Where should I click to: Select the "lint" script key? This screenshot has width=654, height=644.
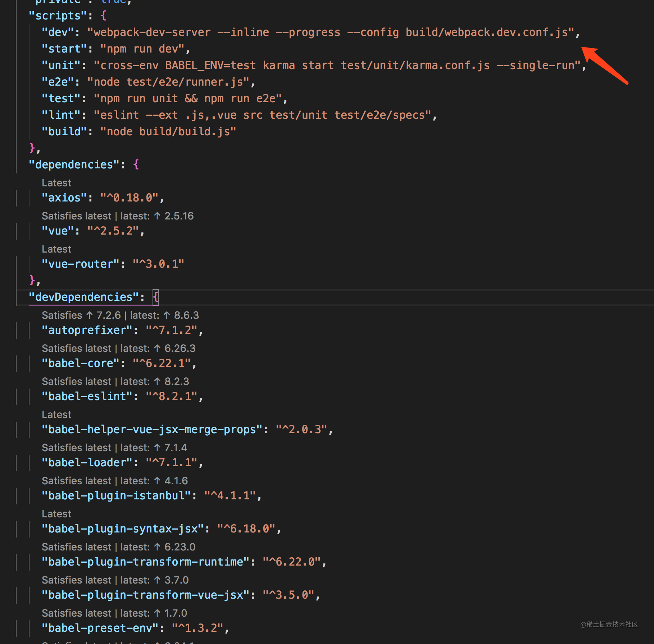tap(61, 115)
